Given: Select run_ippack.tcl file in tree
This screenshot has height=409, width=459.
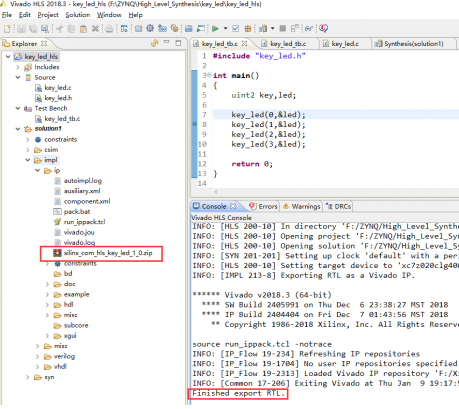Looking at the screenshot, I should 80,222.
